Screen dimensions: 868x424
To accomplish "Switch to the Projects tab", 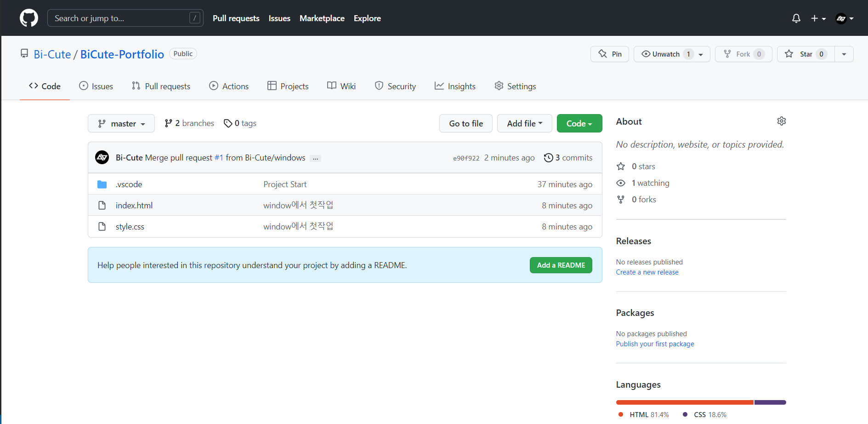I will 288,86.
